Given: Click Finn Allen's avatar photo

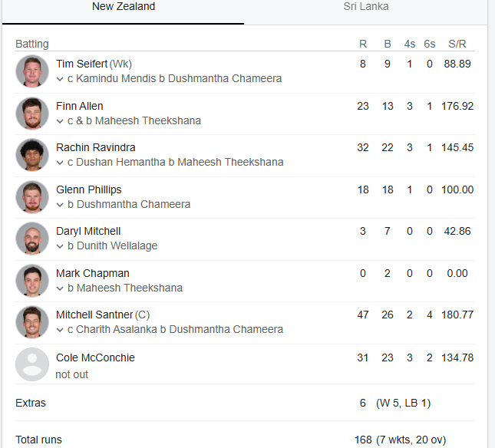Looking at the screenshot, I should coord(32,114).
